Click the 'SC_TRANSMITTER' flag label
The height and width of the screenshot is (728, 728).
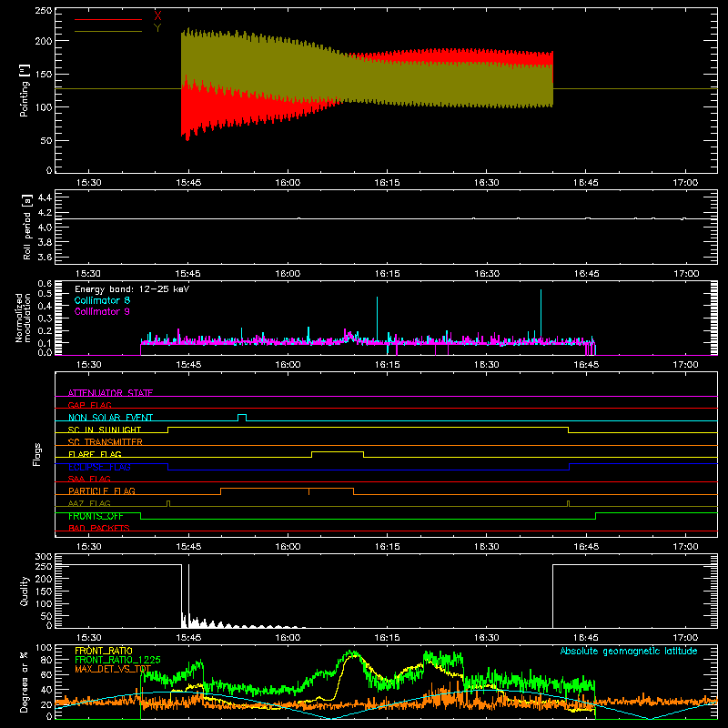coord(105,441)
